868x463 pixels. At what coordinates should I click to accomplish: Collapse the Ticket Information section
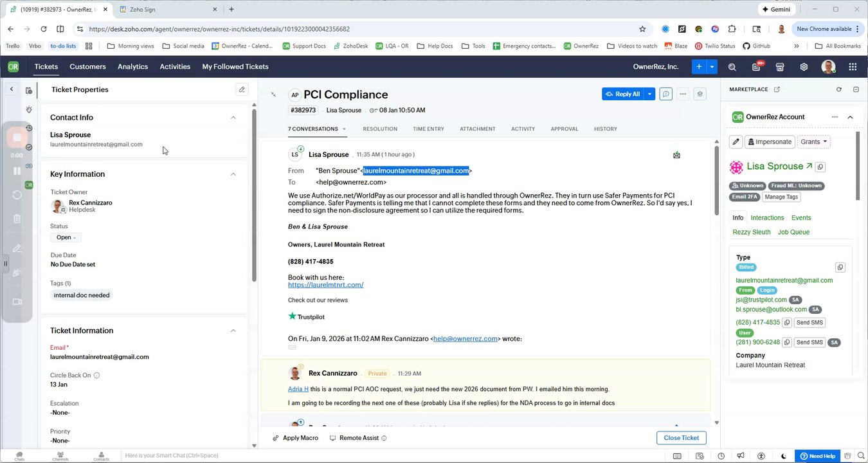pyautogui.click(x=233, y=331)
